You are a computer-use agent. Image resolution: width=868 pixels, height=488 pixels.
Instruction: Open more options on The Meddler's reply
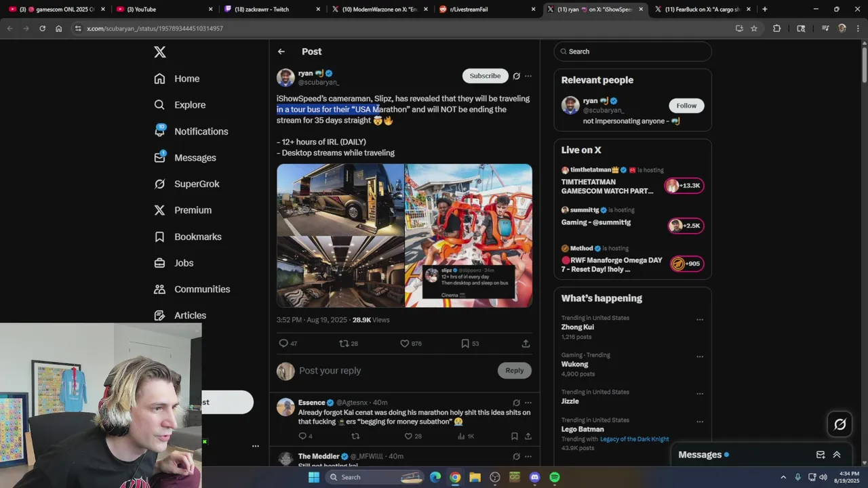click(x=528, y=457)
